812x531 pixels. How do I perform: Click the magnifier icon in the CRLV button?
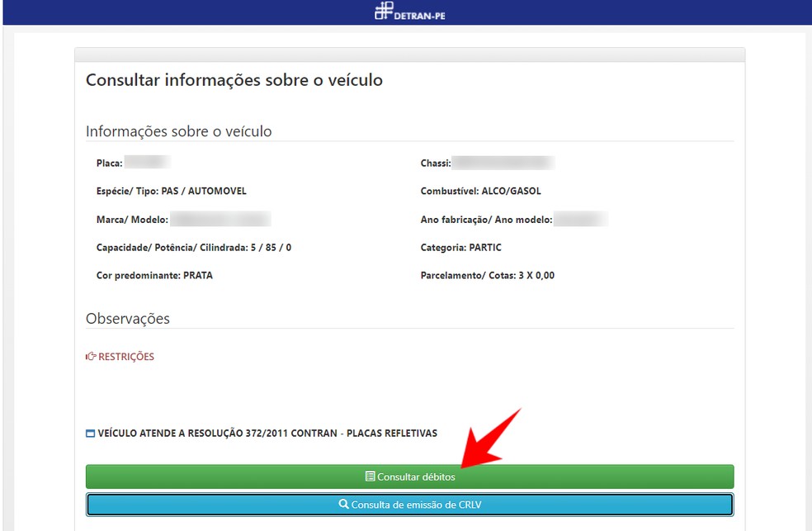coord(343,504)
